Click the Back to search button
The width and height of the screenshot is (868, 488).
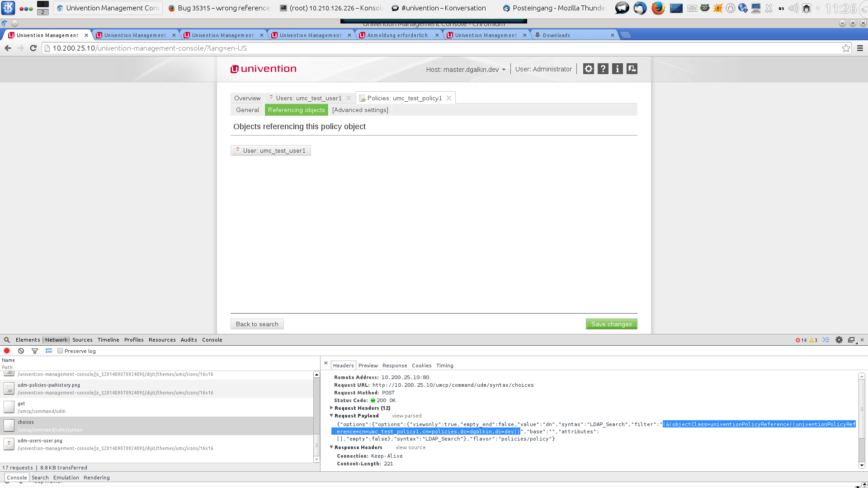[257, 324]
